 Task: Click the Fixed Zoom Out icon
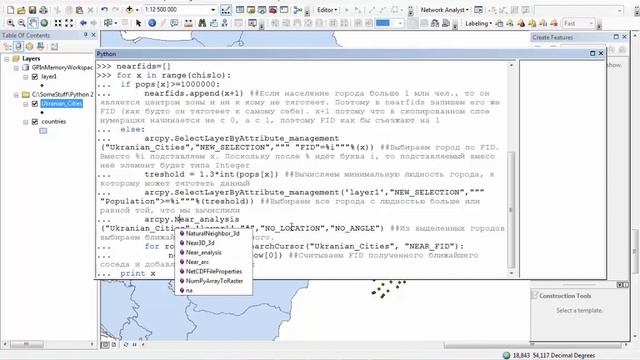click(69, 23)
